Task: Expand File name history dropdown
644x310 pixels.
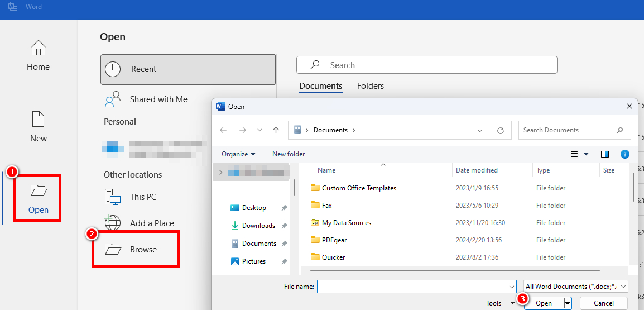Action: click(512, 287)
